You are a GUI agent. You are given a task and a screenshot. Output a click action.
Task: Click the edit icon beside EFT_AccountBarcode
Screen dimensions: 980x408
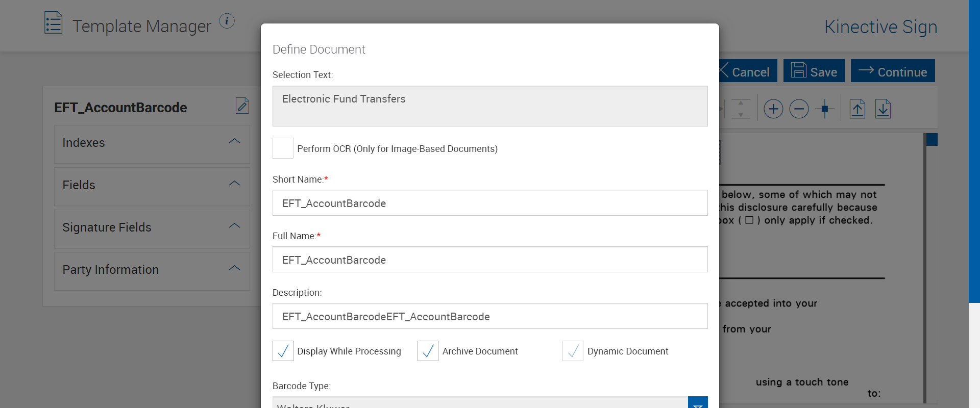(x=242, y=106)
